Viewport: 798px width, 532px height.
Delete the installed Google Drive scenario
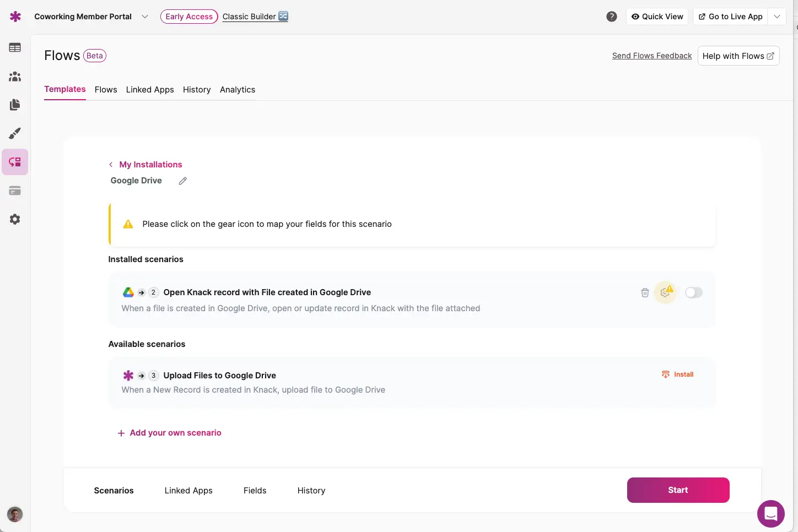click(645, 293)
